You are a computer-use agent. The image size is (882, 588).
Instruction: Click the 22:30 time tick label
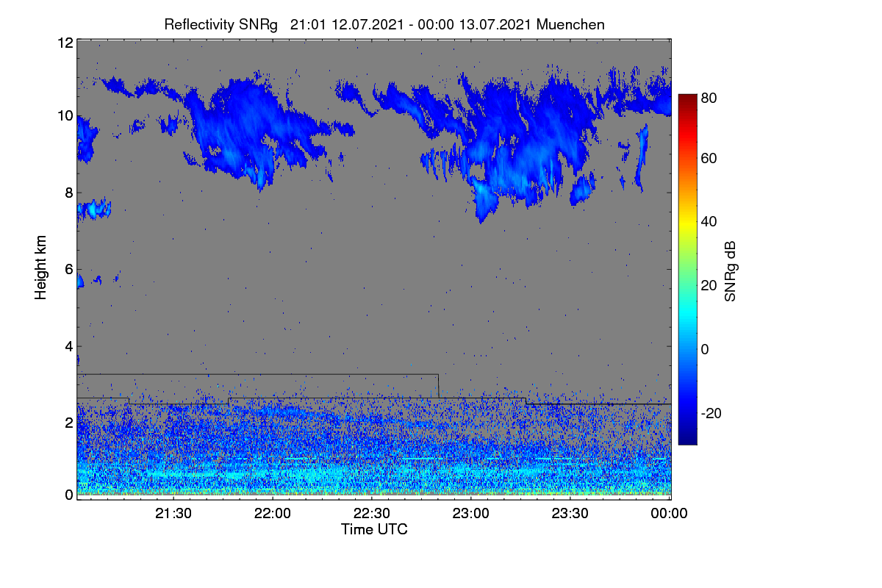[x=373, y=514]
